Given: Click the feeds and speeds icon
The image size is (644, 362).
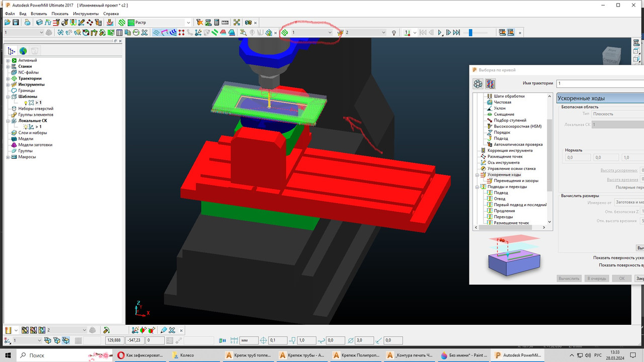Looking at the screenshot, I should pyautogui.click(x=48, y=22).
